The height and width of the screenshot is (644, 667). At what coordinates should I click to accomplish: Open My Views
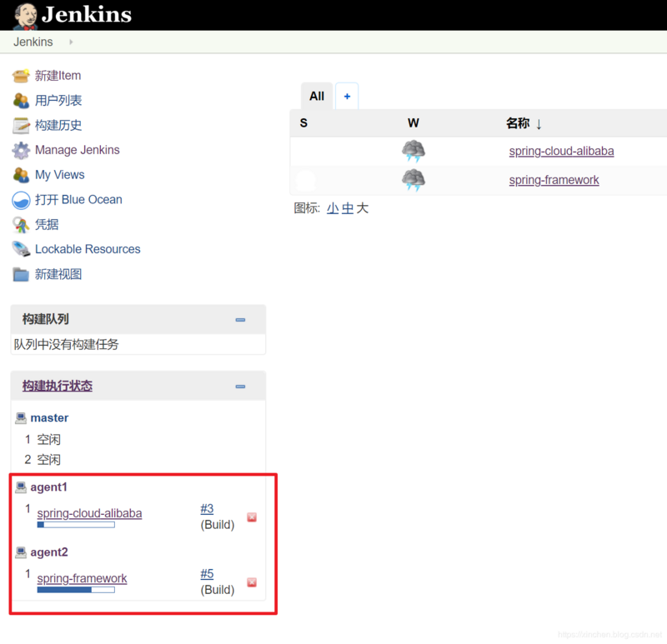(61, 175)
